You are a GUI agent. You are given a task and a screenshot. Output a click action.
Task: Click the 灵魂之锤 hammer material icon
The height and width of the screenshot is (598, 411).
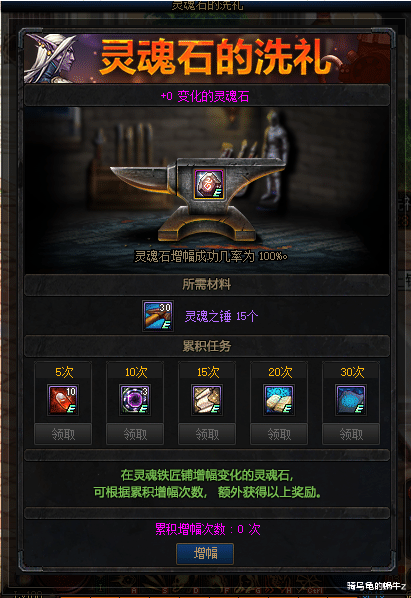click(158, 316)
